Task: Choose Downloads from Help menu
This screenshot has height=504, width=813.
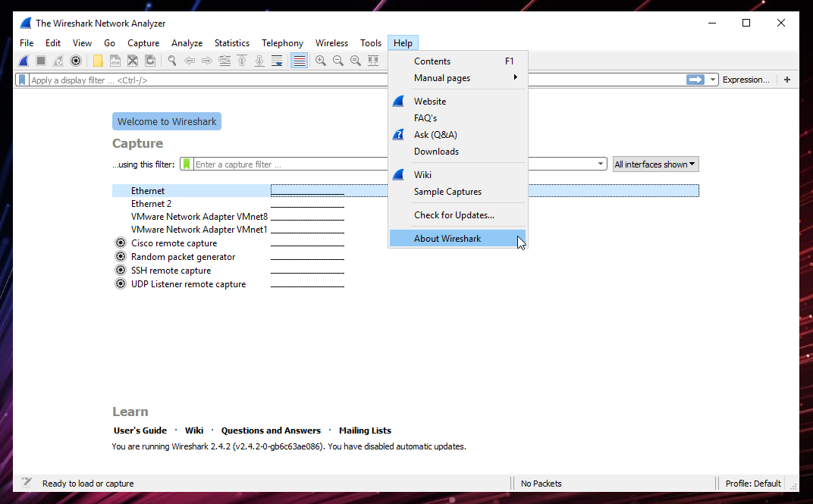Action: [x=458, y=152]
